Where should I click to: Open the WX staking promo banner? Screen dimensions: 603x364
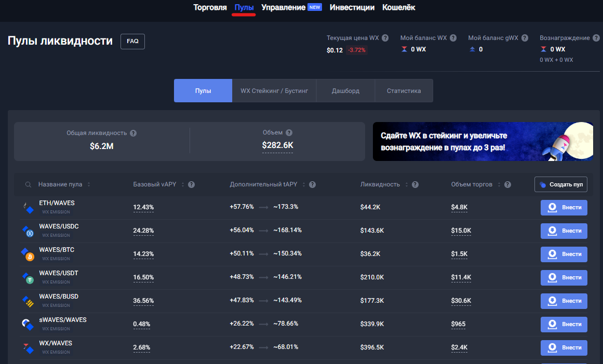pyautogui.click(x=483, y=142)
